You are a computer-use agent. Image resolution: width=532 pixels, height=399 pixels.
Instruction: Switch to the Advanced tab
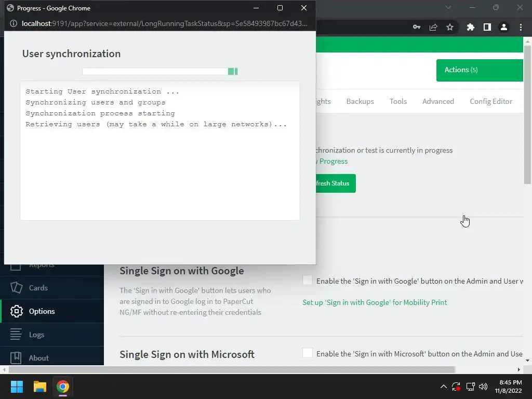(x=438, y=101)
